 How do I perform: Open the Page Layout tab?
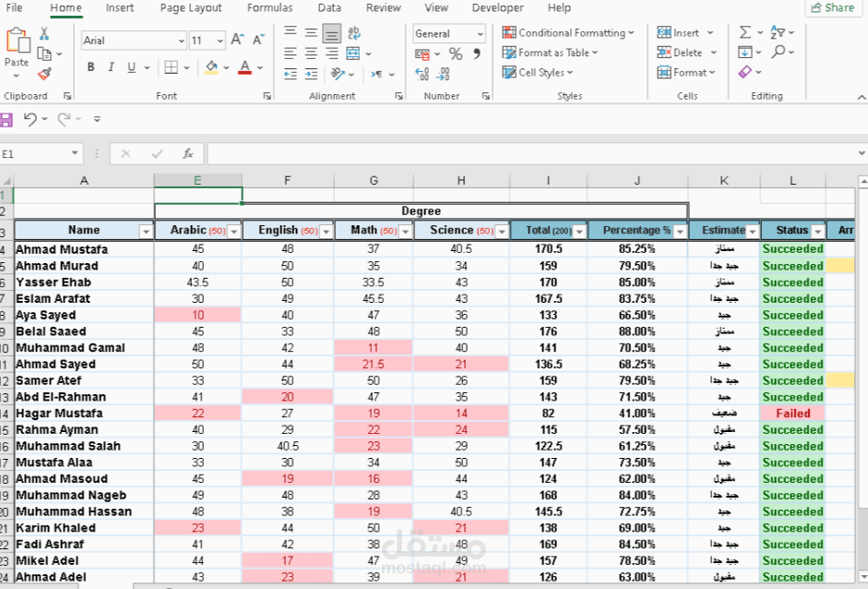191,7
